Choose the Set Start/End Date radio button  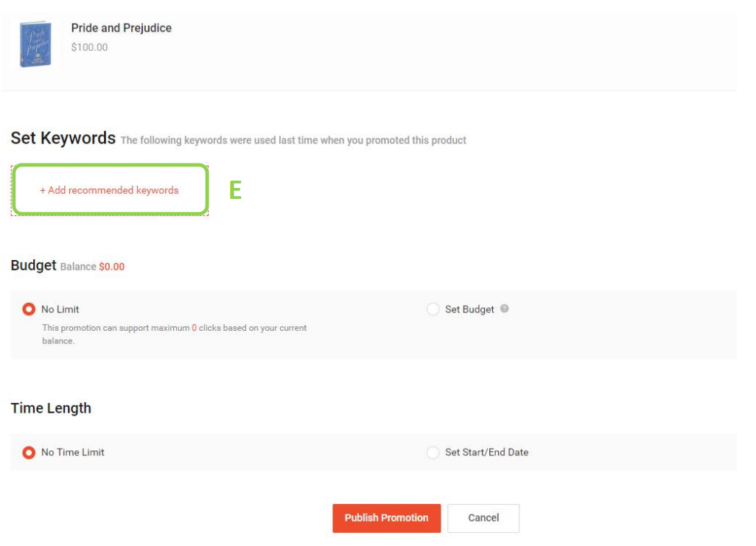pyautogui.click(x=433, y=452)
